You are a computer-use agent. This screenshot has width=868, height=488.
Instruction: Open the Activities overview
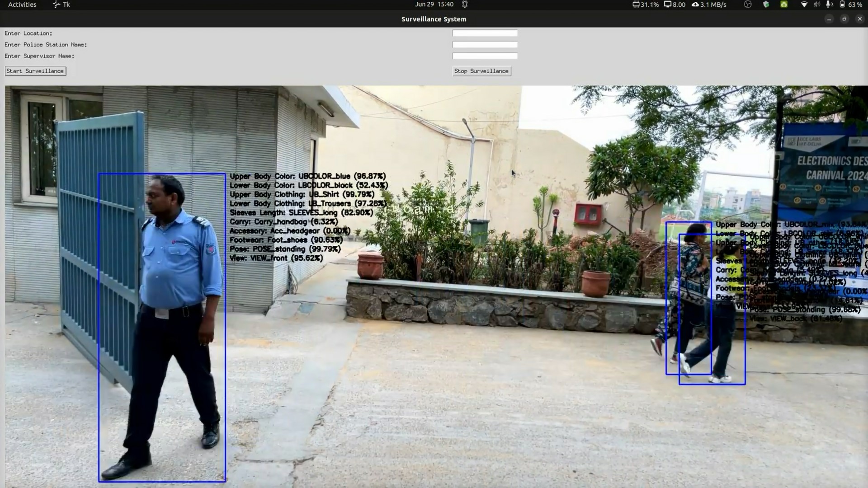(x=22, y=5)
